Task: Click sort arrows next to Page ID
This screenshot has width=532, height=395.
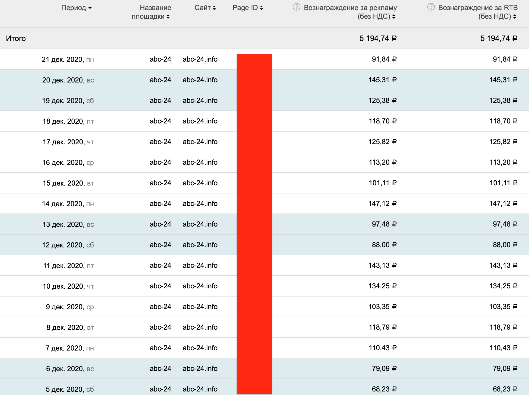Action: [x=261, y=8]
